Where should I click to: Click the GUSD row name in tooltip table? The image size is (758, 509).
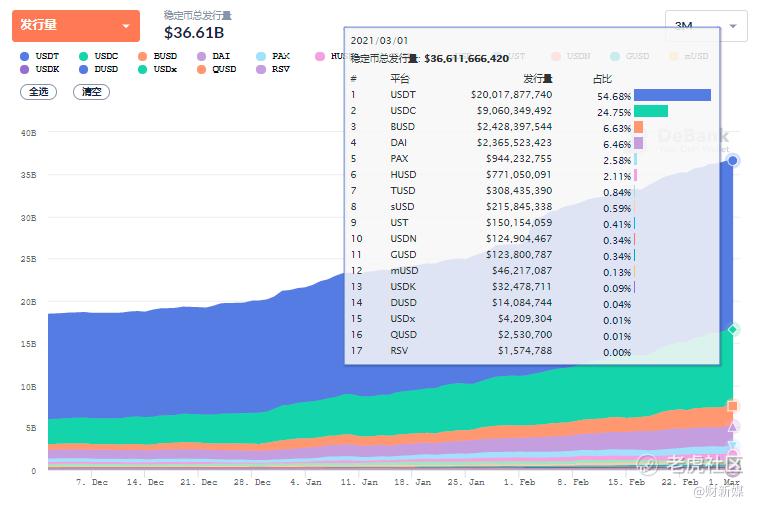(x=403, y=254)
